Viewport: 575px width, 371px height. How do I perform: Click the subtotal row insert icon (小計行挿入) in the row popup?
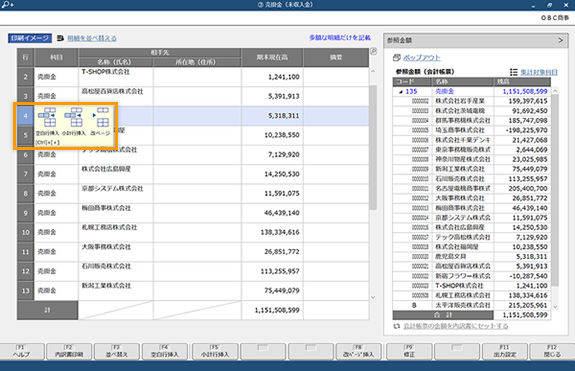[74, 117]
